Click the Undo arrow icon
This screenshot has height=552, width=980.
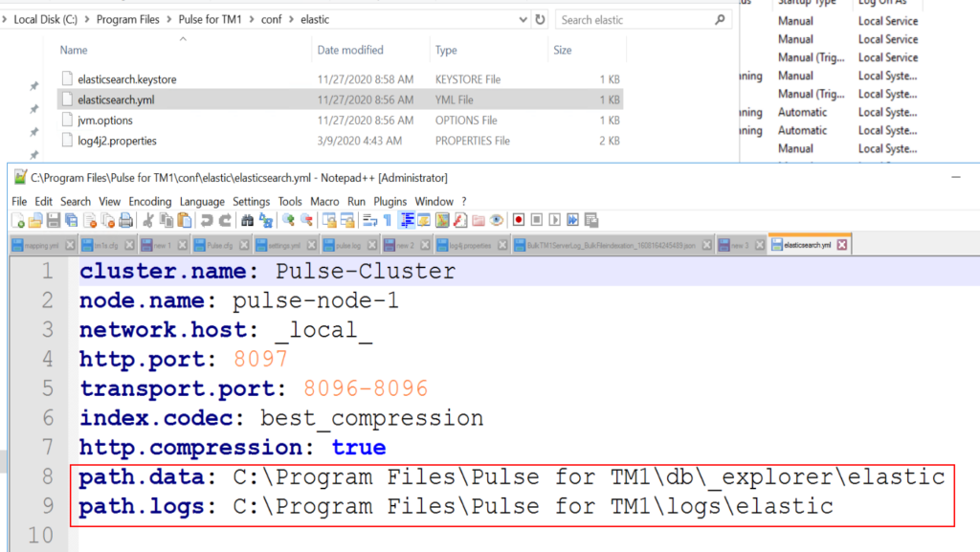pyautogui.click(x=205, y=221)
